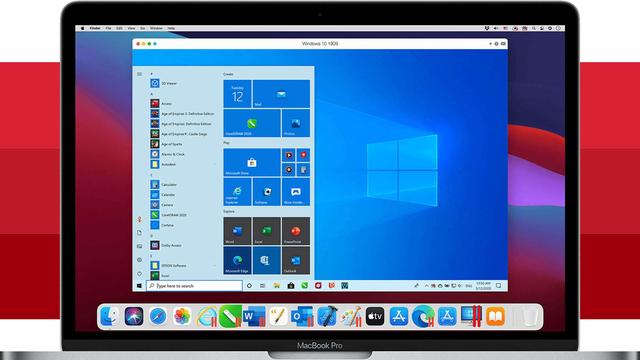Open Photos app in the Dock

pos(182,316)
